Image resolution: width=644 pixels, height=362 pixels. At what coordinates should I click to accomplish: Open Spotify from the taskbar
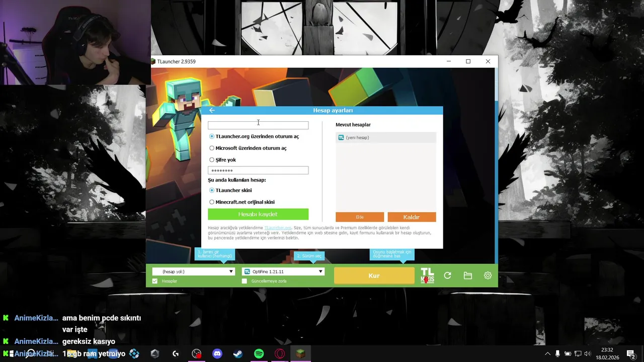point(259,354)
